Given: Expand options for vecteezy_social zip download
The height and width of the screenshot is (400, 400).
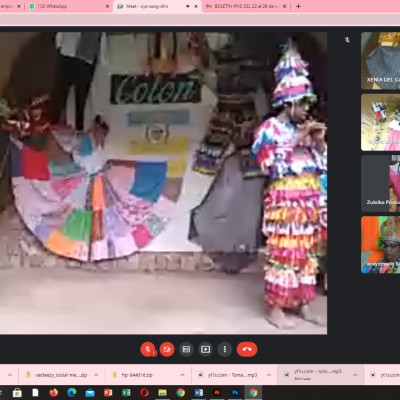Looking at the screenshot, I should click(96, 375).
